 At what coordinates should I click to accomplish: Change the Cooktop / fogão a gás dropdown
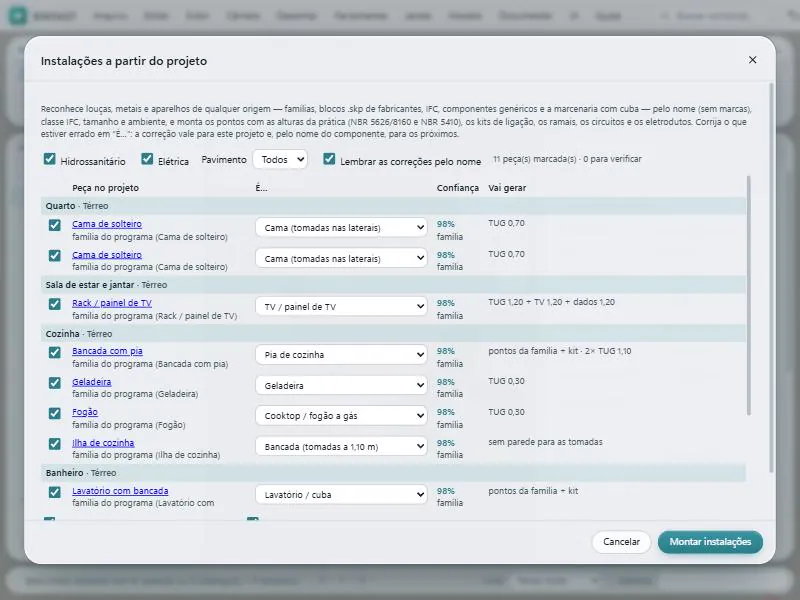(341, 416)
